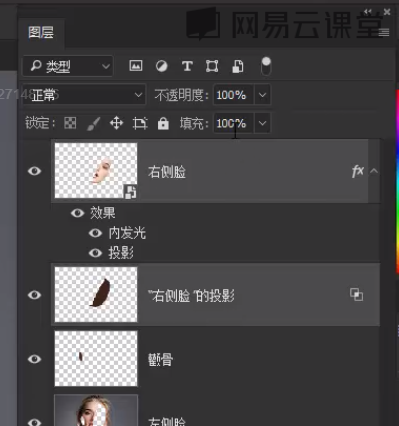The image size is (399, 426).
Task: Select the 投影 effect label
Action: (x=121, y=253)
